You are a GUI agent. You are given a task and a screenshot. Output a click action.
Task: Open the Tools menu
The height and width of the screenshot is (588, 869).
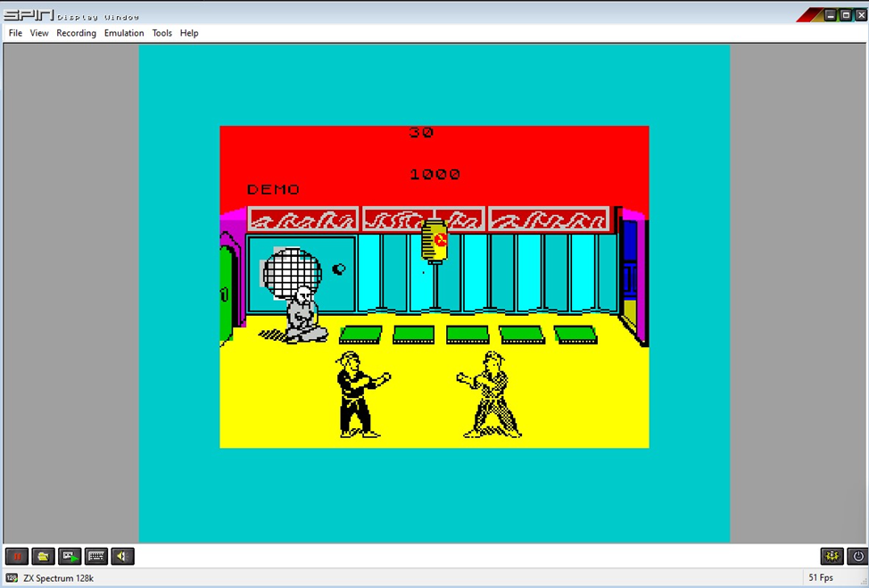[x=161, y=33]
